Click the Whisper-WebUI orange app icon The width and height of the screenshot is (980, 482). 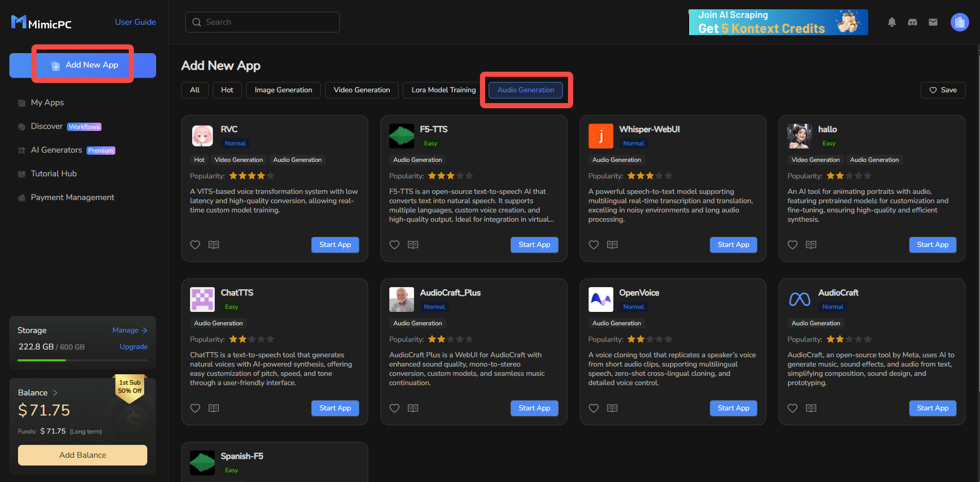(601, 136)
